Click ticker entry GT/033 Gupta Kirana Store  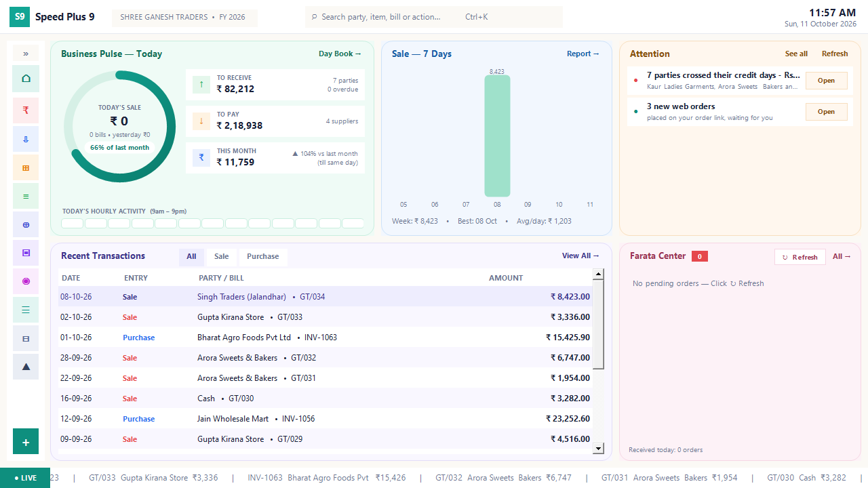(x=153, y=478)
